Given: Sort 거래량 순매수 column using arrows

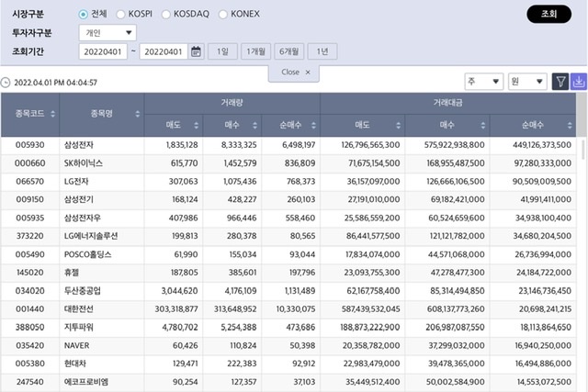Looking at the screenshot, I should pyautogui.click(x=314, y=125).
